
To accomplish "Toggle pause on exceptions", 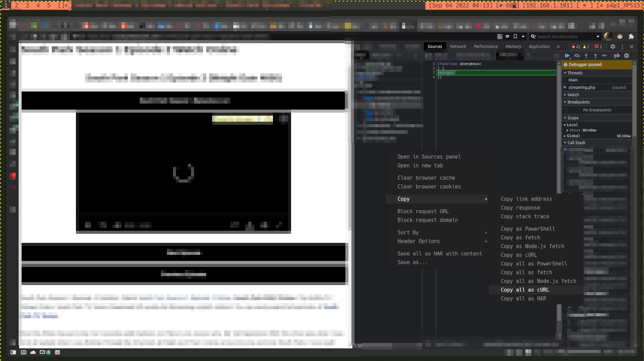I will coord(626,56).
